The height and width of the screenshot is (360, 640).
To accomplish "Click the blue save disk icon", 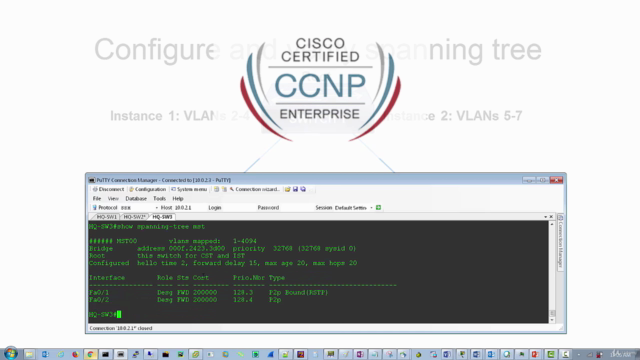I will (x=296, y=189).
